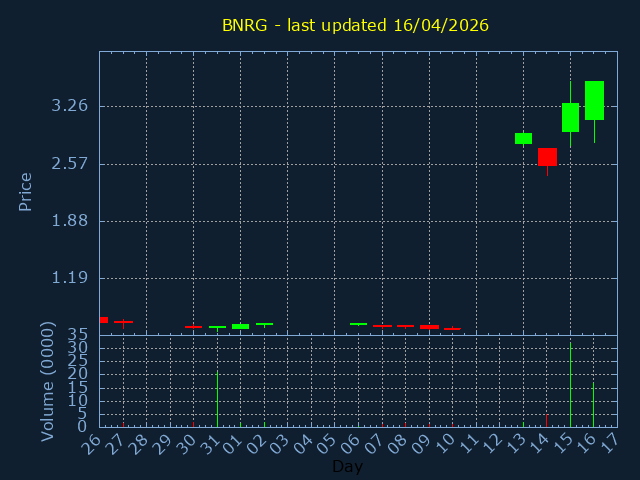Image resolution: width=640 pixels, height=480 pixels.
Task: Select the red candlestick on day 14
Action: coord(547,157)
